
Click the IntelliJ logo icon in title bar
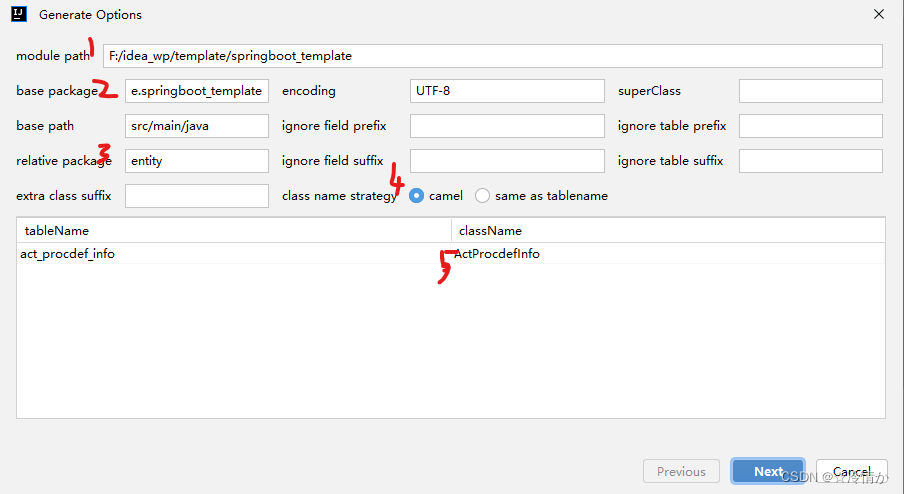(19, 14)
